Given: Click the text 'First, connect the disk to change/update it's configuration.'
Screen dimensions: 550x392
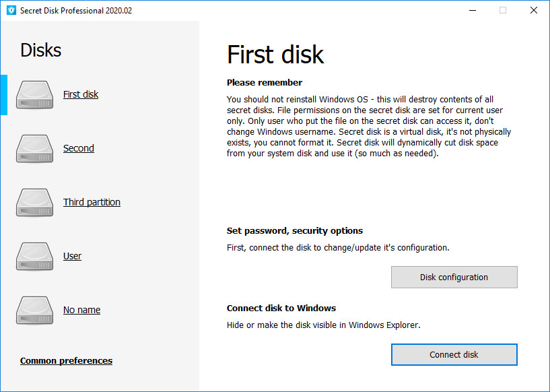Looking at the screenshot, I should pos(338,248).
